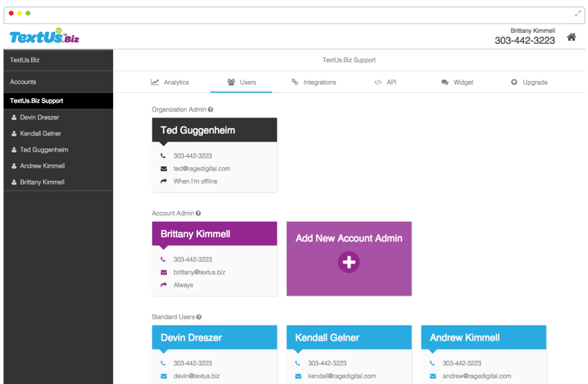Click TextUs.Biz Support page title
588x384 pixels.
pos(349,60)
